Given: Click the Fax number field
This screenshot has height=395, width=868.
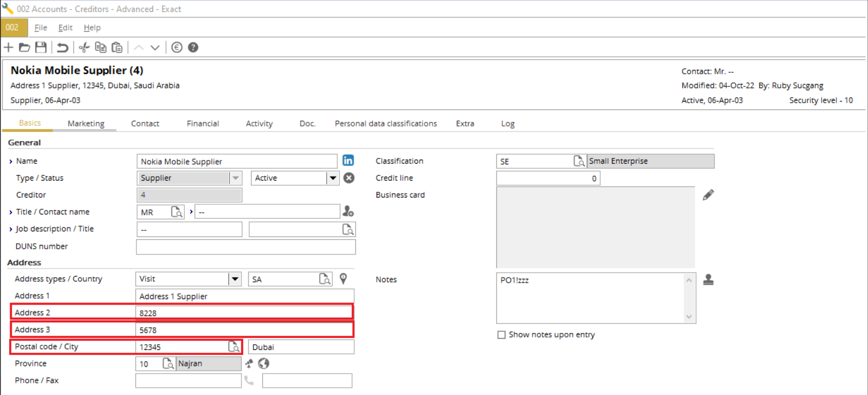Looking at the screenshot, I should [x=307, y=381].
